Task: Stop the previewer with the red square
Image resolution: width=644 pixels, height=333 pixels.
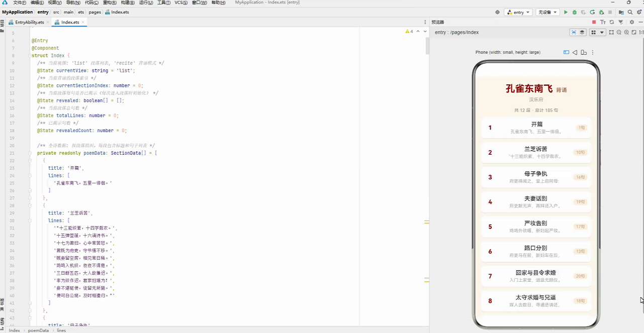Action: [x=594, y=22]
